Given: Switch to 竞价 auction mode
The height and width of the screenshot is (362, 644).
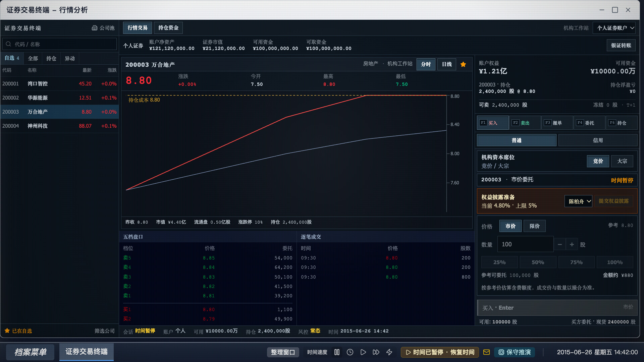Looking at the screenshot, I should pos(598,161).
